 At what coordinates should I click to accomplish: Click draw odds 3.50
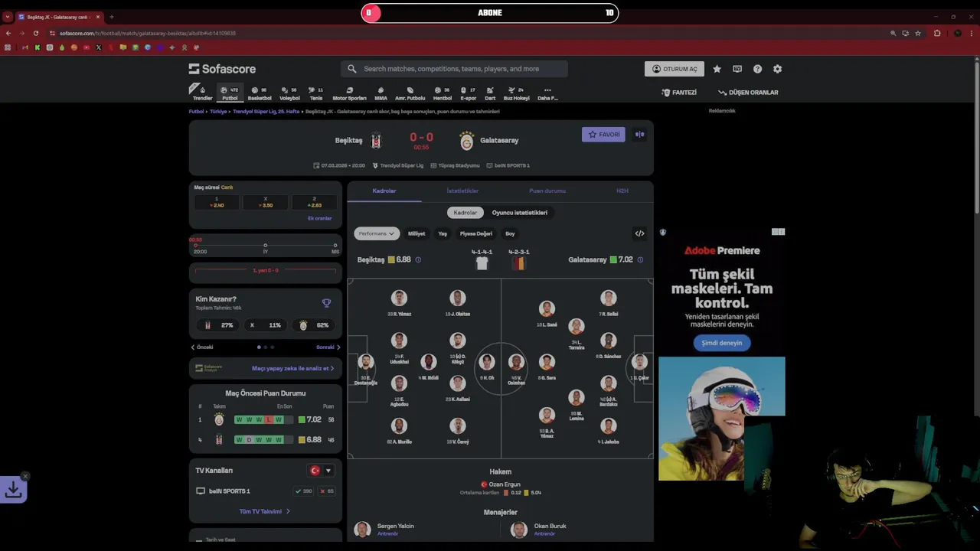pos(266,202)
